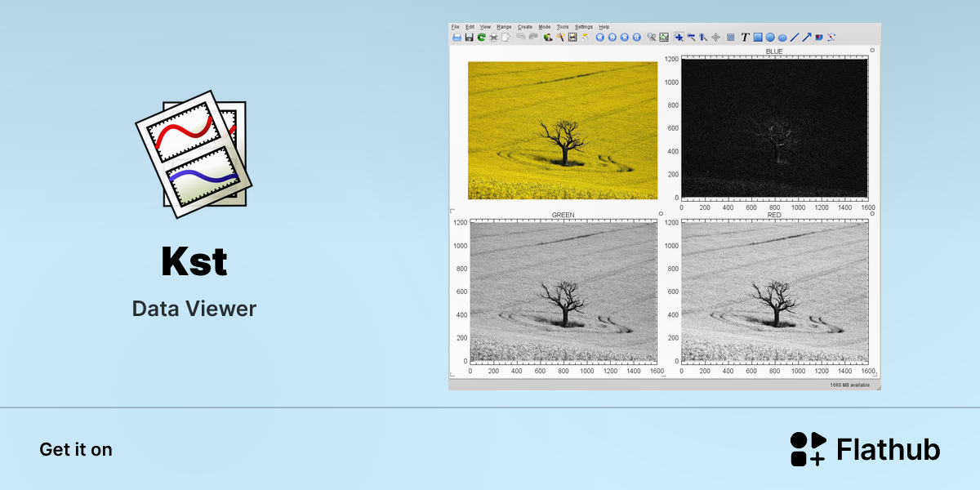Select the Arrow drawing tool
The width and height of the screenshot is (980, 490).
[807, 38]
